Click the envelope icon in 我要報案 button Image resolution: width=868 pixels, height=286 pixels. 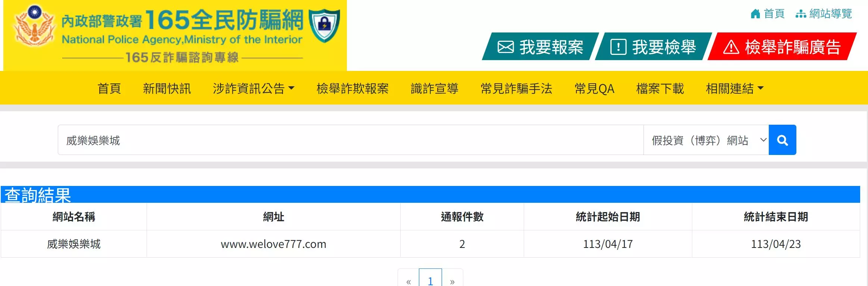pyautogui.click(x=506, y=47)
